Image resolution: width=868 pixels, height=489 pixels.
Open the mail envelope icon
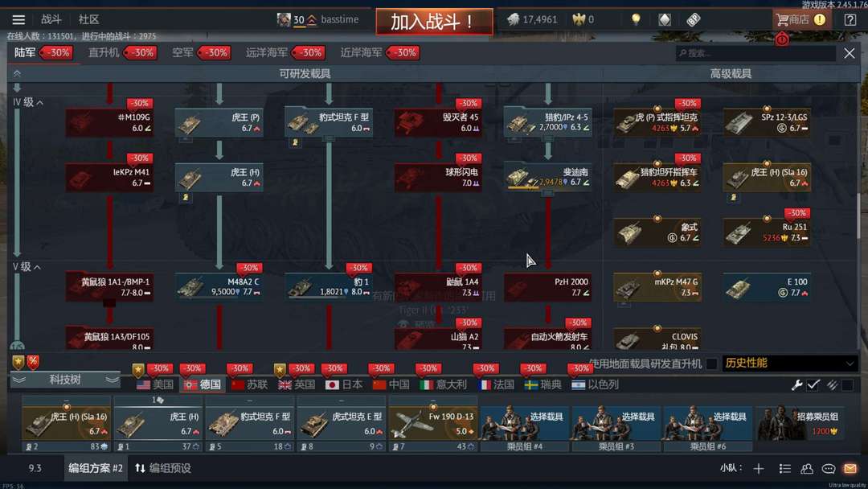(850, 469)
